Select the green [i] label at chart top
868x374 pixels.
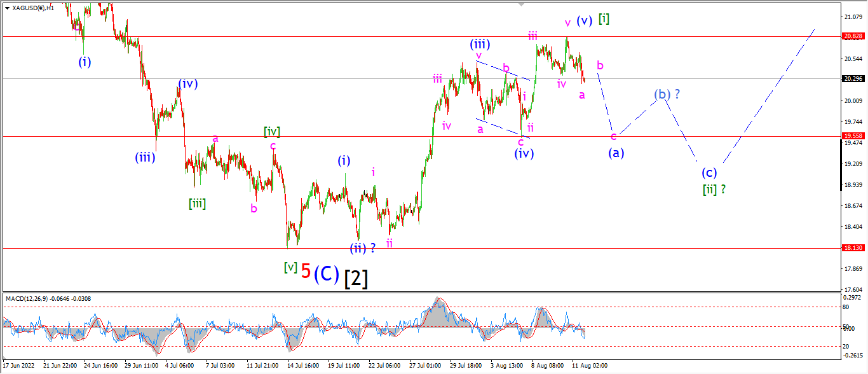(x=604, y=19)
